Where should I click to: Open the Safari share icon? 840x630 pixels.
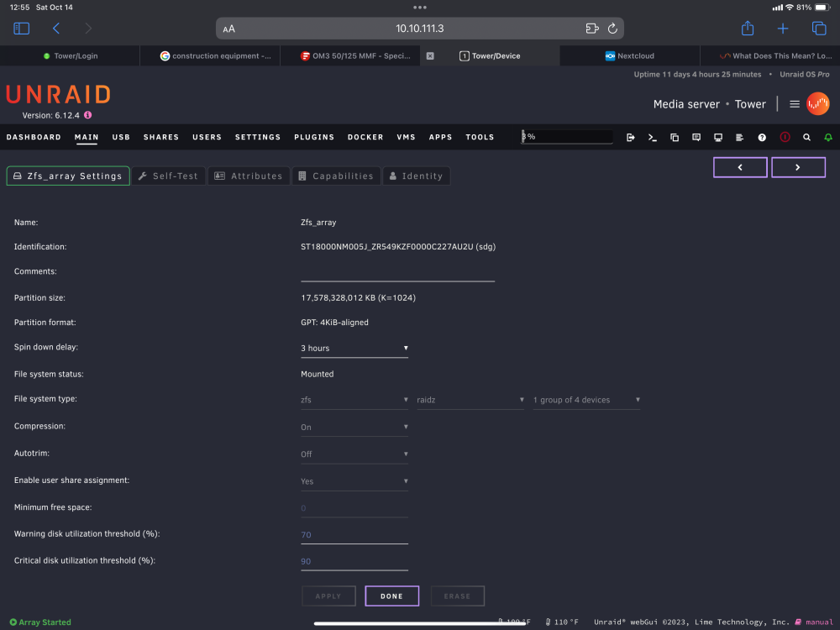[748, 28]
